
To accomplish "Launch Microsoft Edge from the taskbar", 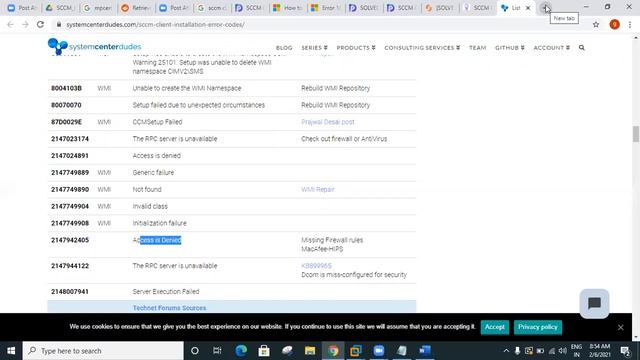I will (241, 351).
